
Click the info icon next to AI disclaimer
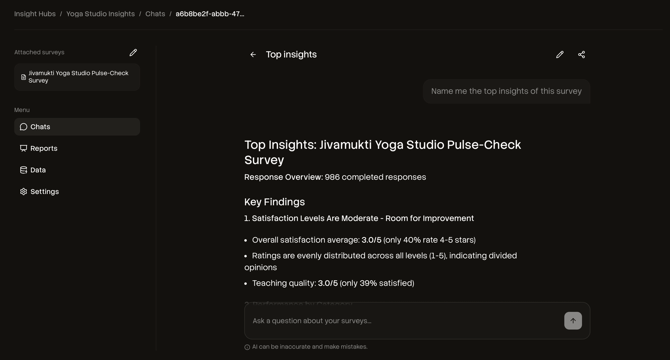coord(247,347)
